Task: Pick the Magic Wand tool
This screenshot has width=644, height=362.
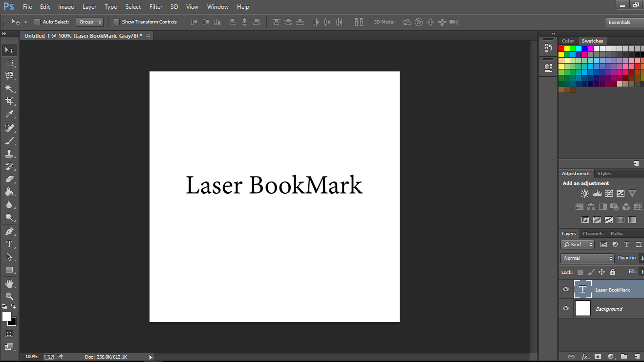Action: pyautogui.click(x=9, y=89)
